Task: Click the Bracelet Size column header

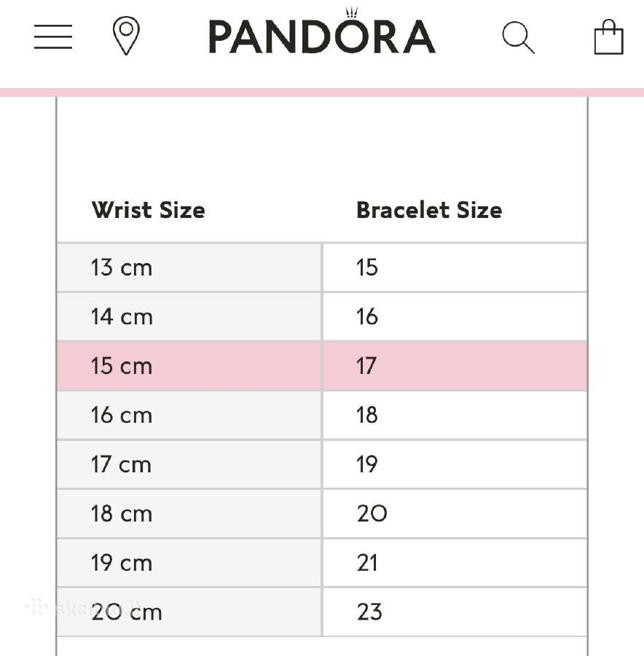Action: [x=429, y=210]
